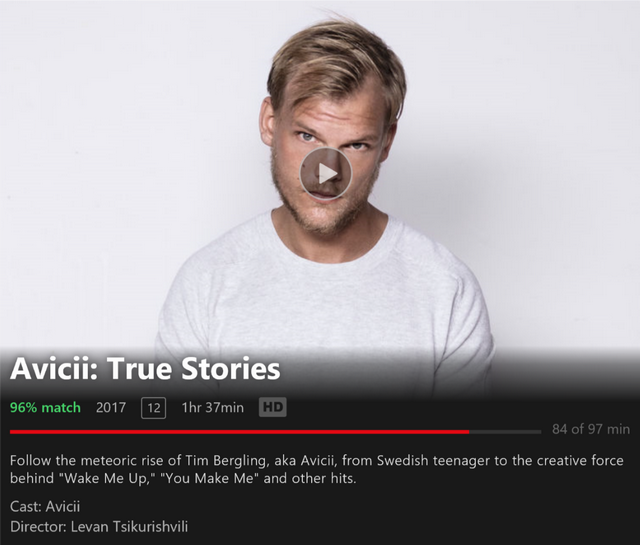Select the 2017 release year
This screenshot has width=640, height=545.
[111, 407]
